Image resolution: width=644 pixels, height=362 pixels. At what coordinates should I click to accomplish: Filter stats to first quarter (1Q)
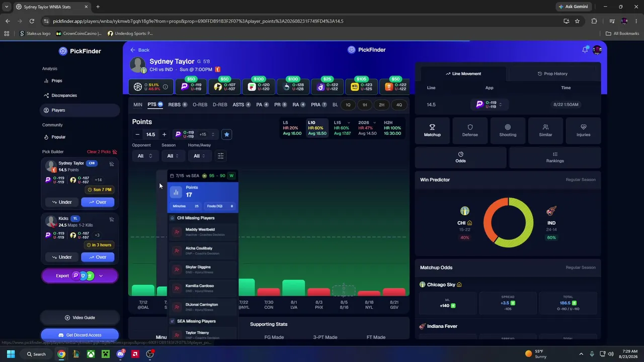(348, 105)
